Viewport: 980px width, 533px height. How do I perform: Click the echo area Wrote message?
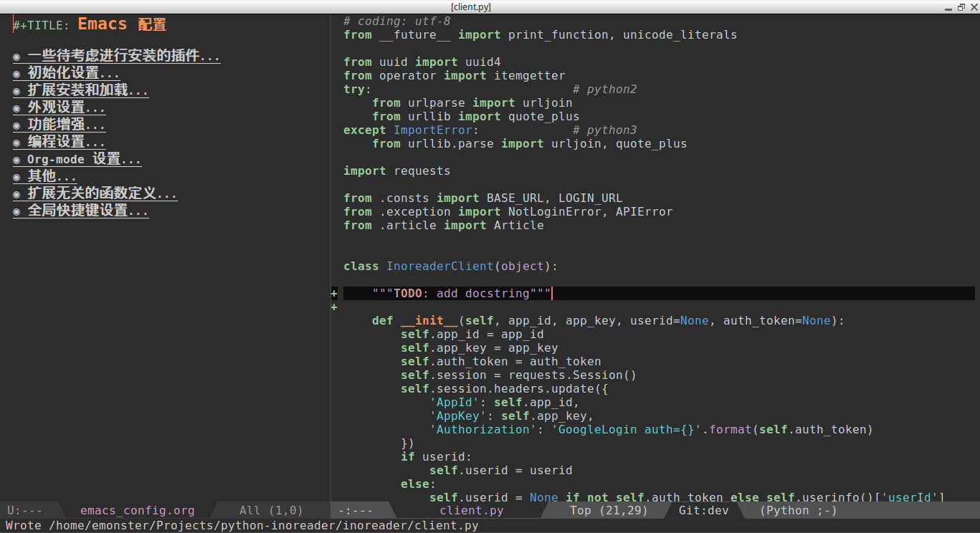click(242, 526)
